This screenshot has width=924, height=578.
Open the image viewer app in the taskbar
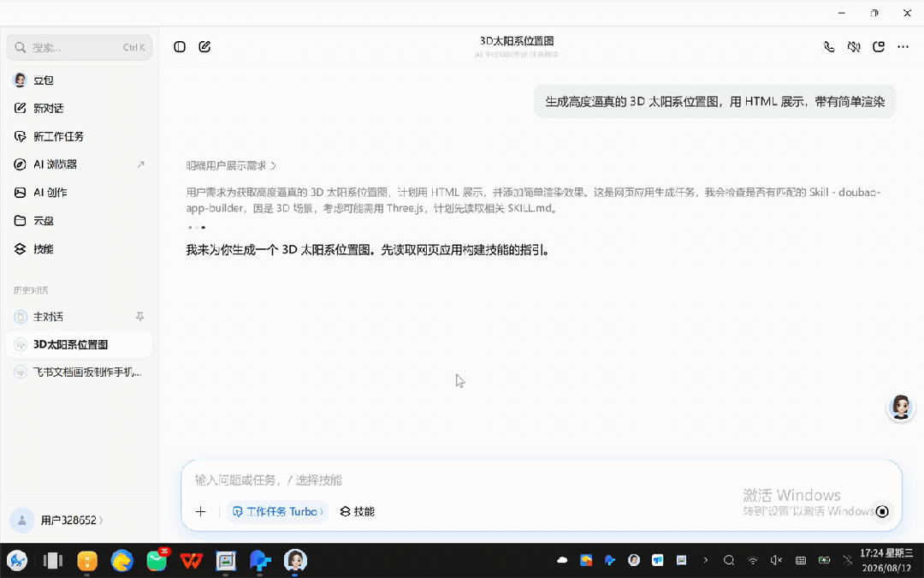(226, 560)
